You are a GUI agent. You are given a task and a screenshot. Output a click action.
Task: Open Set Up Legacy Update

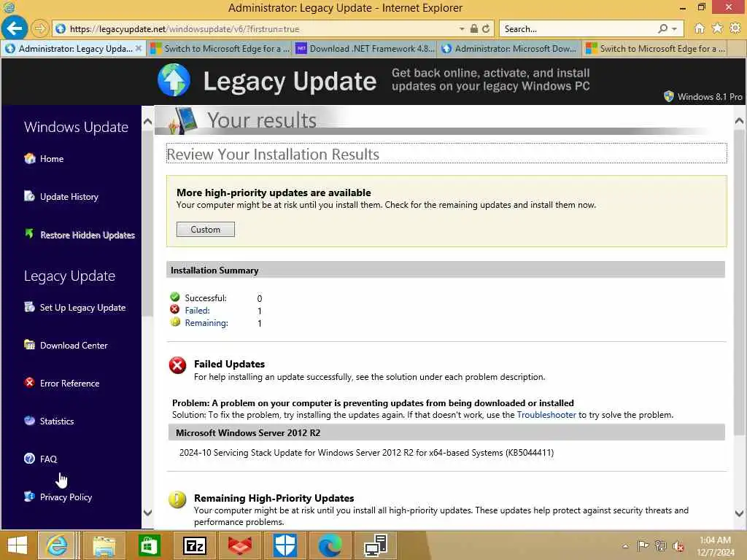coord(82,308)
